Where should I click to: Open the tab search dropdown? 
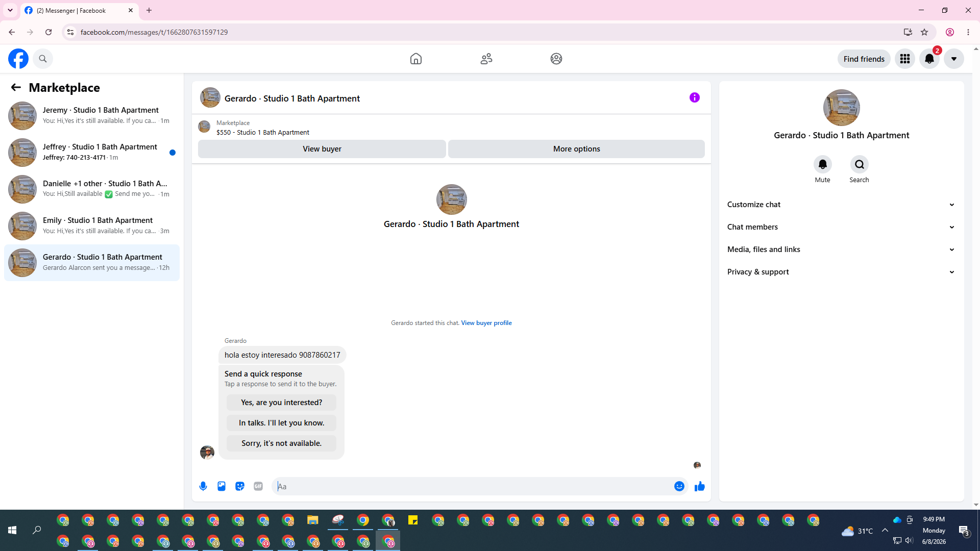click(x=10, y=10)
